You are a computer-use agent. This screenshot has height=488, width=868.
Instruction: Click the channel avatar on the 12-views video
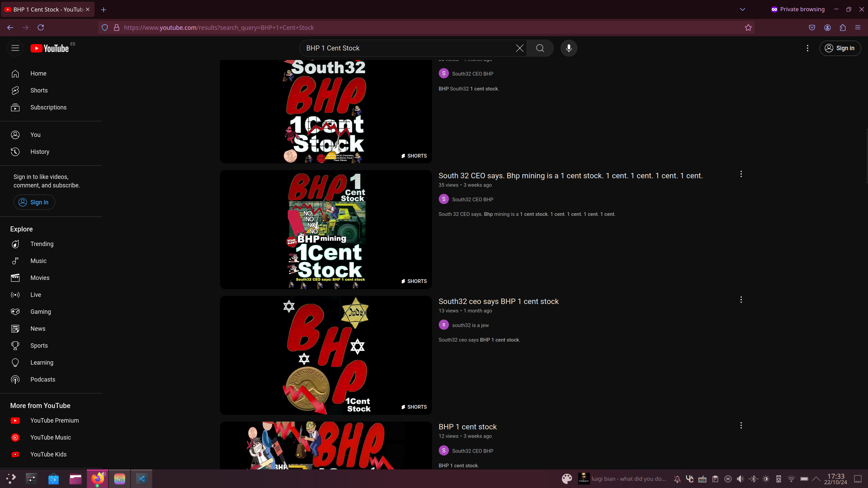pyautogui.click(x=443, y=451)
